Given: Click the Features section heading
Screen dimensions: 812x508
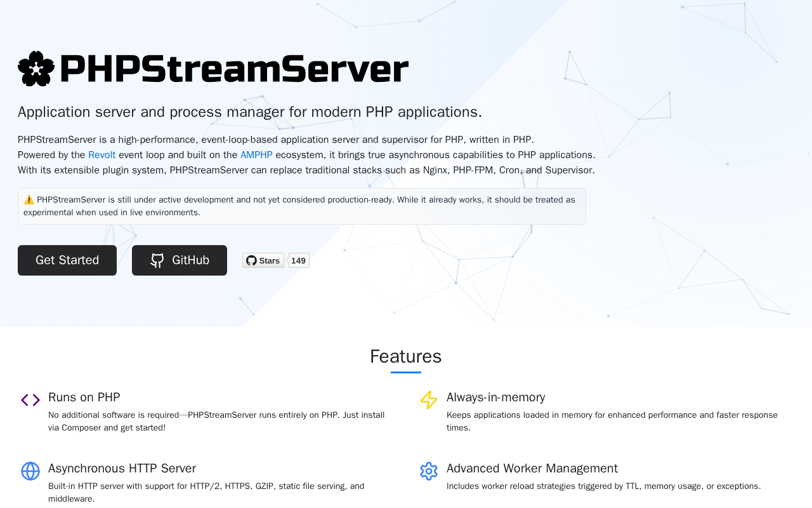Looking at the screenshot, I should [x=406, y=356].
